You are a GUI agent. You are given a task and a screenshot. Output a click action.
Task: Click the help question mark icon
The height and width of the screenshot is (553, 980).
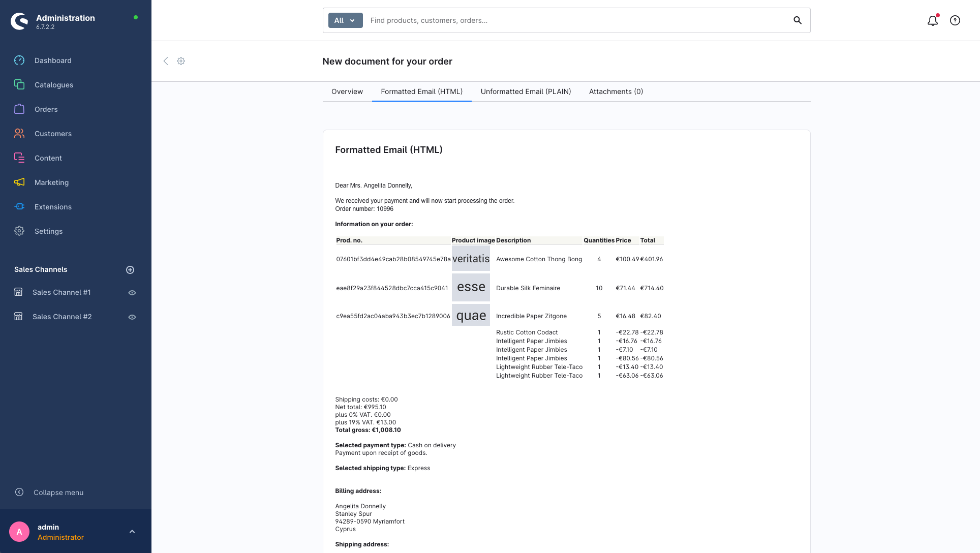tap(955, 20)
